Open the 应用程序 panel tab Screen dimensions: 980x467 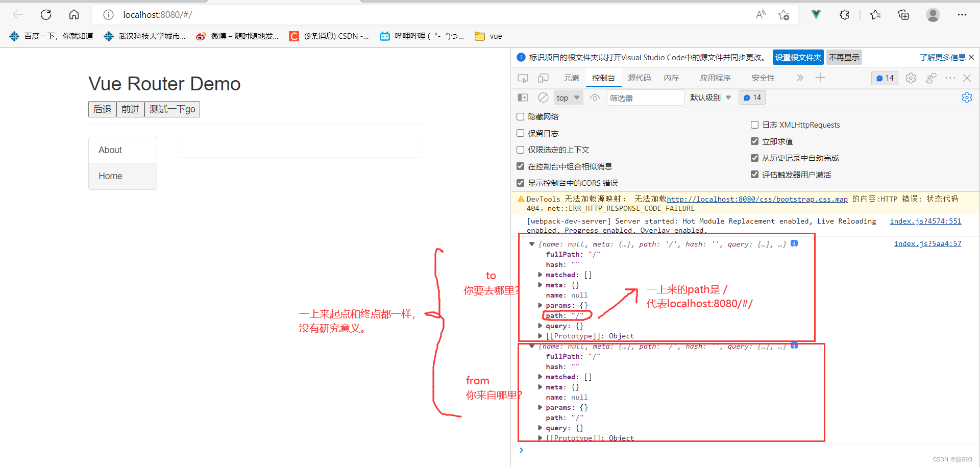coord(715,78)
